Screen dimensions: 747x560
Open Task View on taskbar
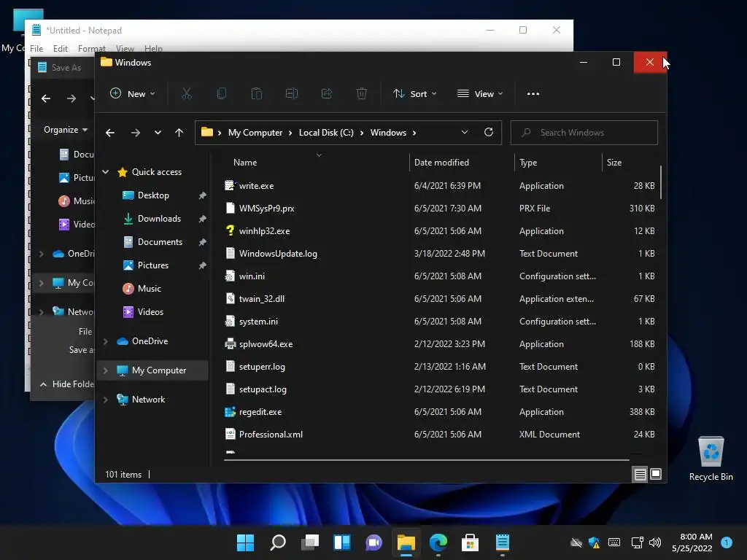click(310, 542)
